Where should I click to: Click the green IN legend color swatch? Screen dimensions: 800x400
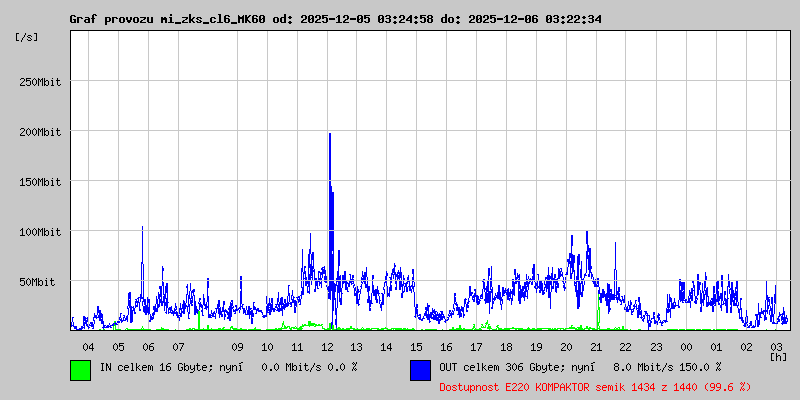pyautogui.click(x=80, y=369)
